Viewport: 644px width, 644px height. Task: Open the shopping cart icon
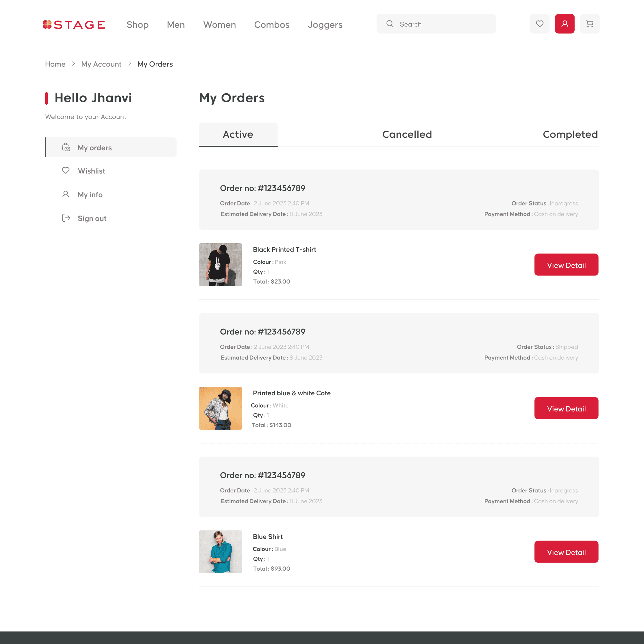pyautogui.click(x=589, y=24)
